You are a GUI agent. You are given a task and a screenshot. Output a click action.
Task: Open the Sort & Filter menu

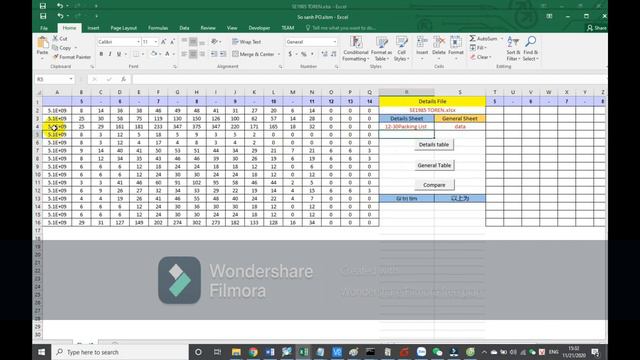pyautogui.click(x=512, y=49)
